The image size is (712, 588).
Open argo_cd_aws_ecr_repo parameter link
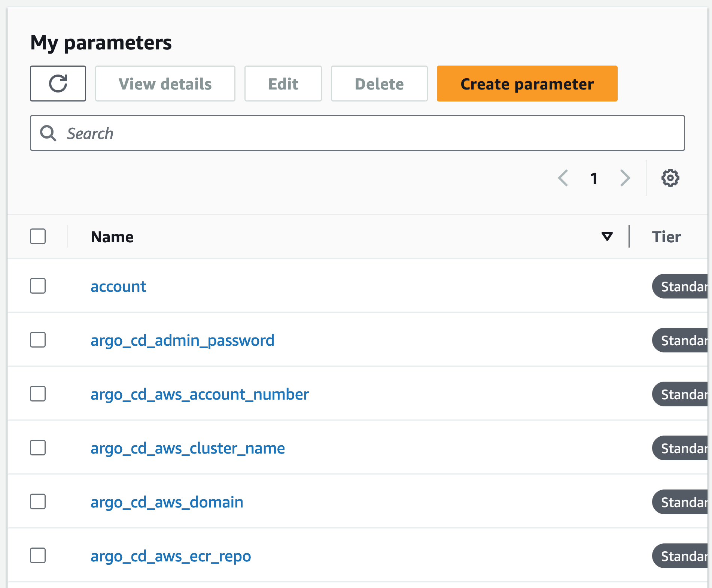coord(171,557)
